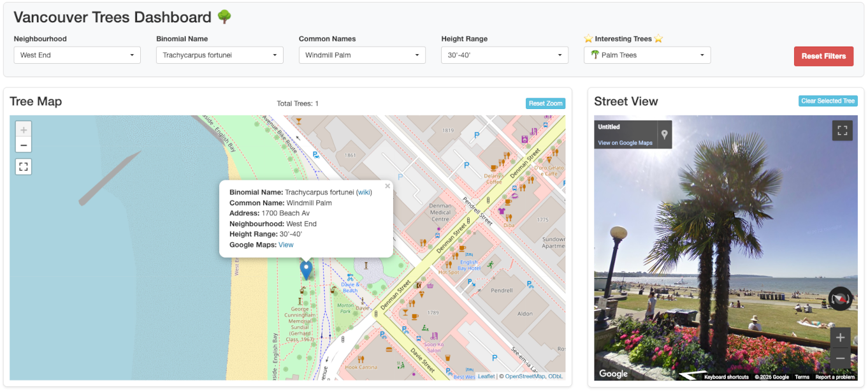This screenshot has width=868, height=392.
Task: Close the tree info popup
Action: click(387, 187)
